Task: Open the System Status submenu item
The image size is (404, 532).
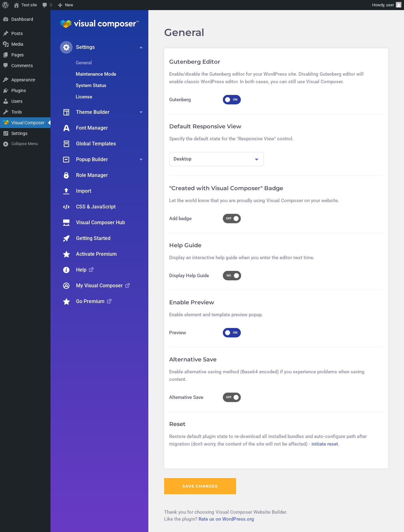Action: (91, 85)
